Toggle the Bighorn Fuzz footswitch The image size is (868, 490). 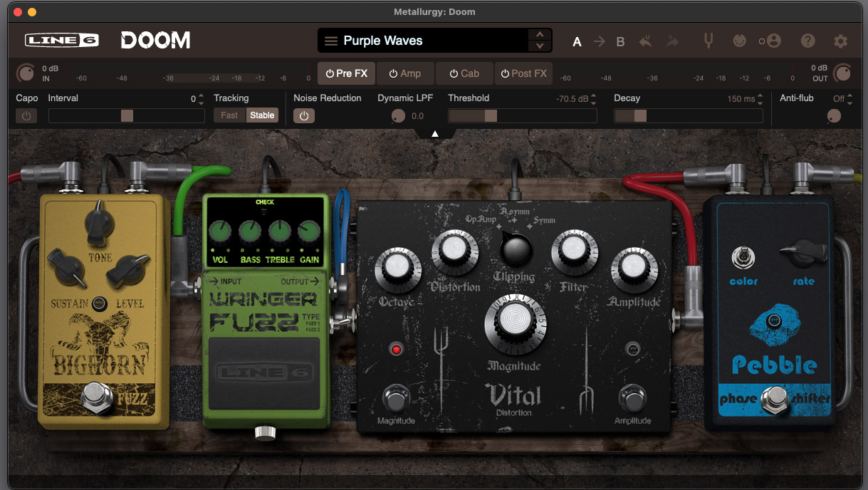point(96,397)
